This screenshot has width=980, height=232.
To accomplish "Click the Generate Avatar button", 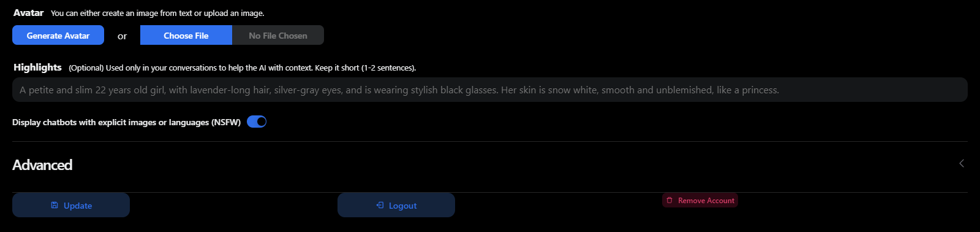I will click(58, 35).
